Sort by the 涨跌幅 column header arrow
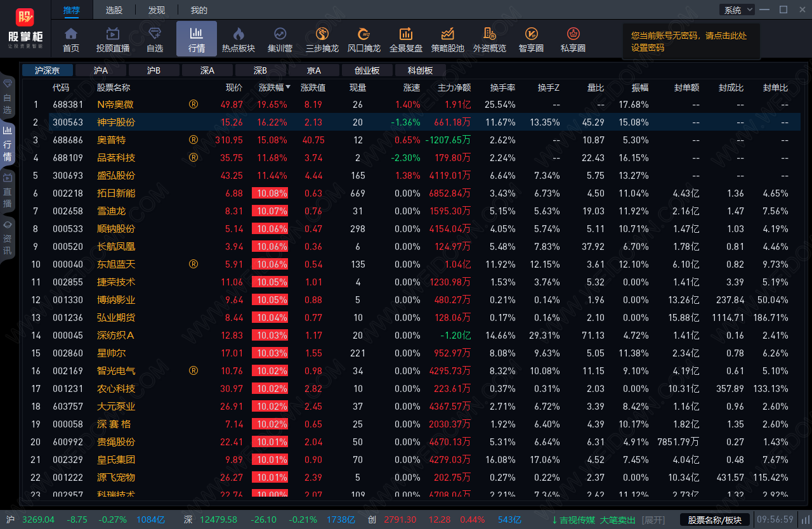812x529 pixels. pyautogui.click(x=288, y=88)
